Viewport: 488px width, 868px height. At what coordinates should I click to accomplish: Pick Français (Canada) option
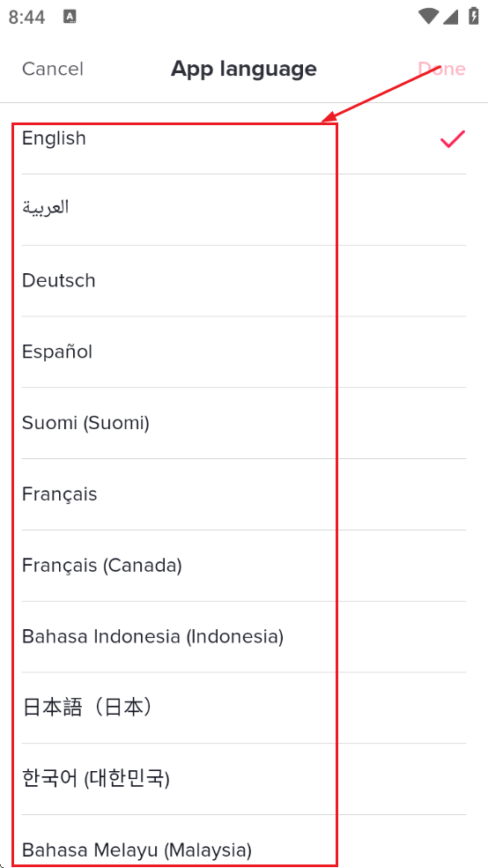pyautogui.click(x=244, y=565)
